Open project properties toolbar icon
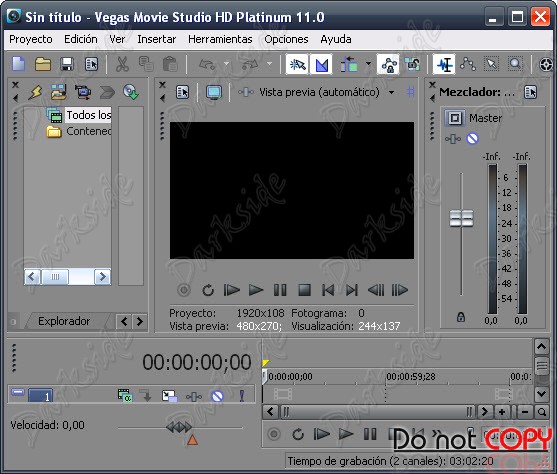Viewport: 557px width, 474px height. point(91,64)
